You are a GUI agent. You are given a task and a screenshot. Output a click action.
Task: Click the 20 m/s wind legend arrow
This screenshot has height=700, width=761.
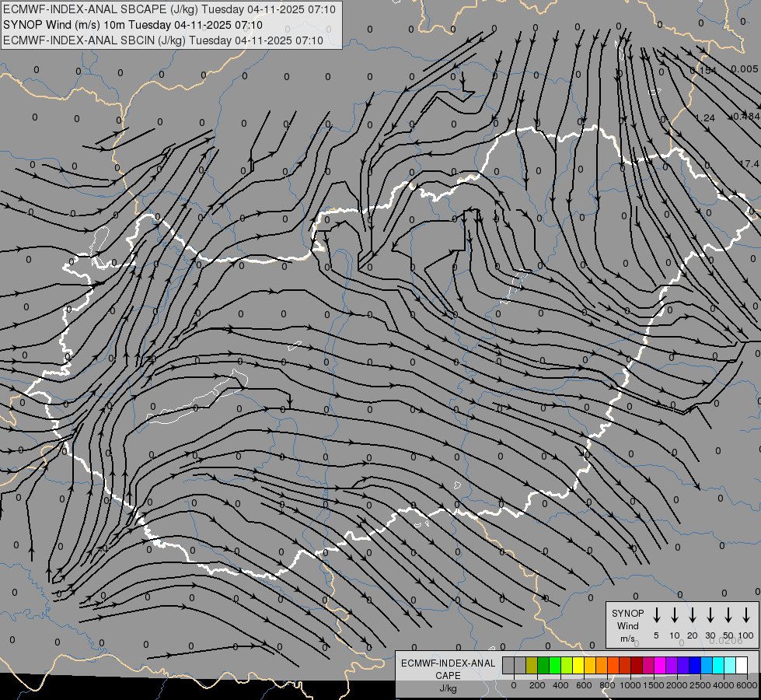(693, 614)
